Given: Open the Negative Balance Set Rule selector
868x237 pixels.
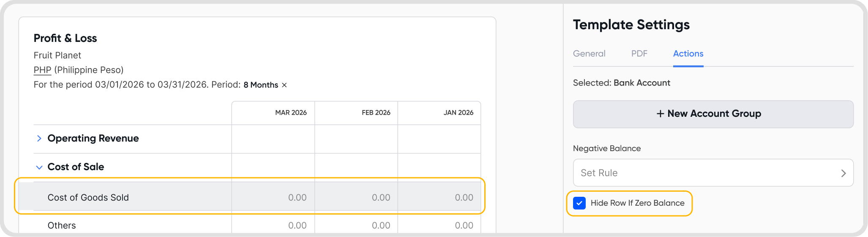Looking at the screenshot, I should click(712, 173).
